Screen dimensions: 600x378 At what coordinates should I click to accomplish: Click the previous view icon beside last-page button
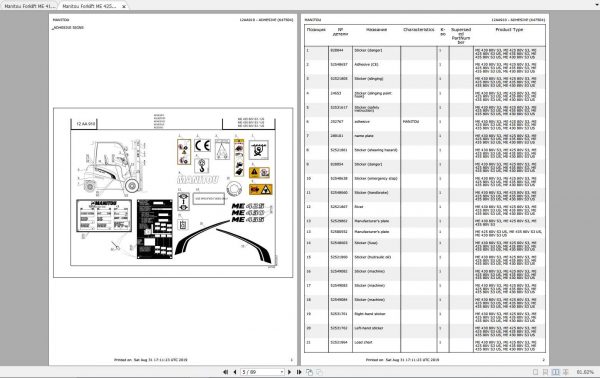click(x=309, y=372)
